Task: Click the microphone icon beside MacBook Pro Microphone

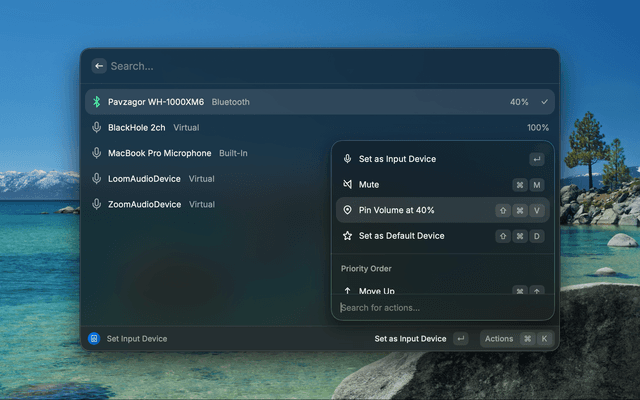Action: click(97, 153)
